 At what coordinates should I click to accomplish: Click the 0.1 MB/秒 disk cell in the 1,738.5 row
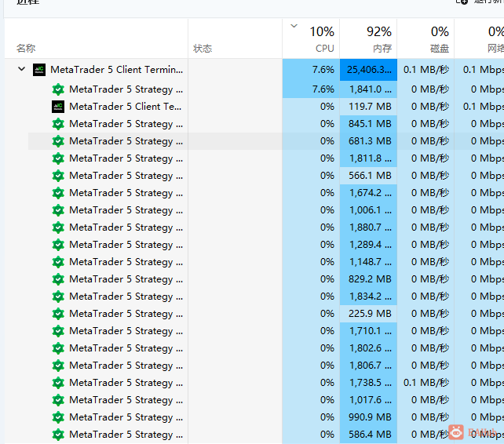pos(425,383)
